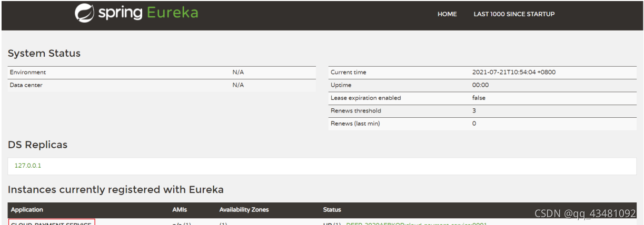The width and height of the screenshot is (644, 225).
Task: Open the 127.0.0.1 replica link
Action: click(x=28, y=165)
